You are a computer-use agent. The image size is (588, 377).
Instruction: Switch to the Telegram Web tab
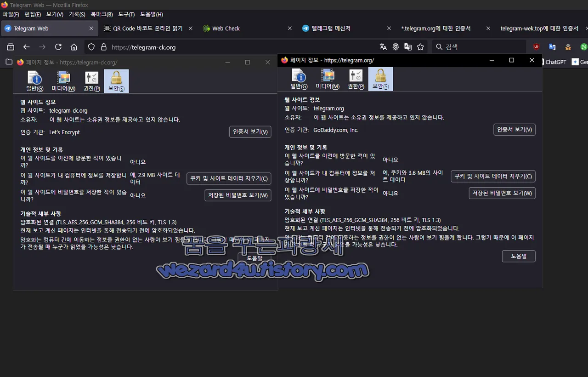49,28
